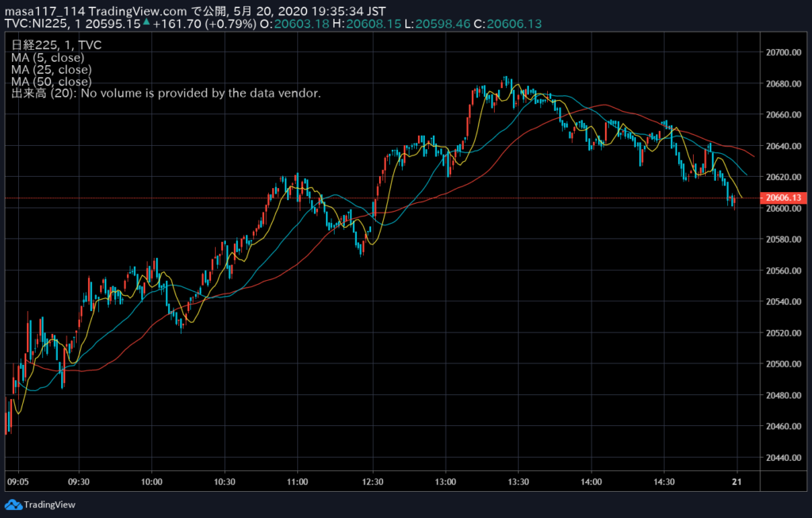Click the open value 20603.18
Image resolution: width=812 pixels, height=518 pixels.
pyautogui.click(x=301, y=24)
